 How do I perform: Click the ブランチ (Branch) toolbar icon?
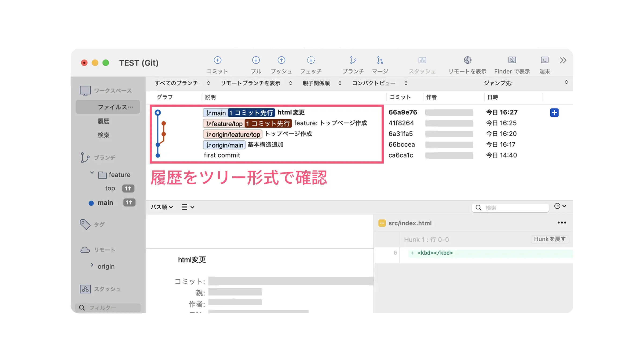point(353,60)
